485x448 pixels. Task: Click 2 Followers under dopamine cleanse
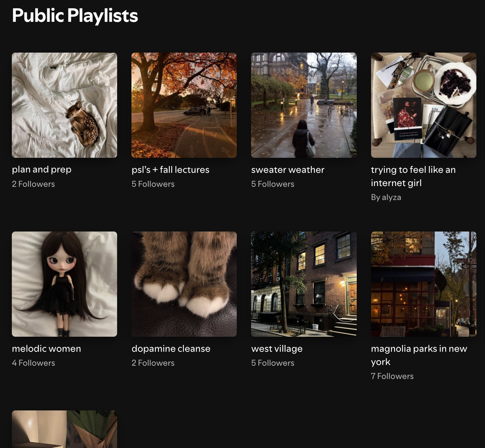point(153,363)
